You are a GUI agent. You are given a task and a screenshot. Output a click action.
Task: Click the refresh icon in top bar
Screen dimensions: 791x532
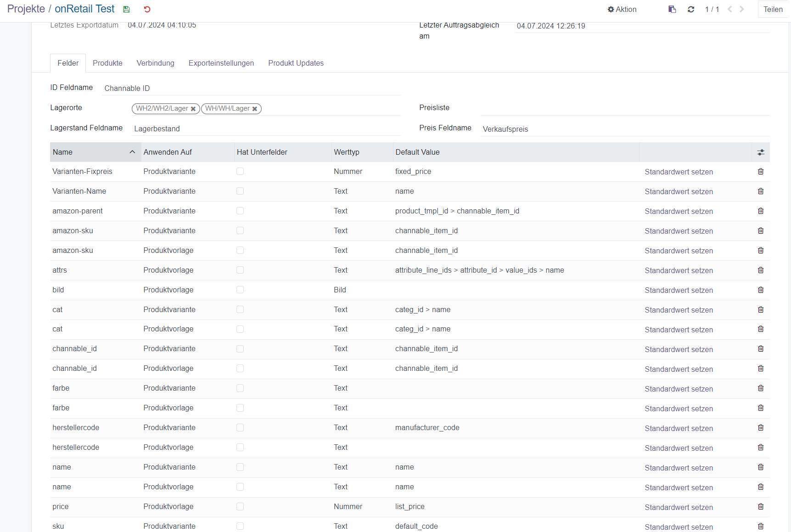point(691,9)
